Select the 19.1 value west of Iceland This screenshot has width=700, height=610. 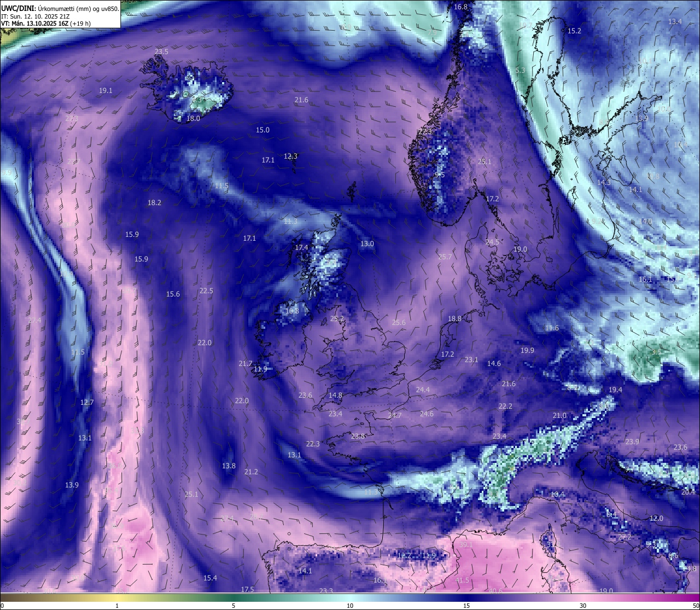tap(106, 91)
